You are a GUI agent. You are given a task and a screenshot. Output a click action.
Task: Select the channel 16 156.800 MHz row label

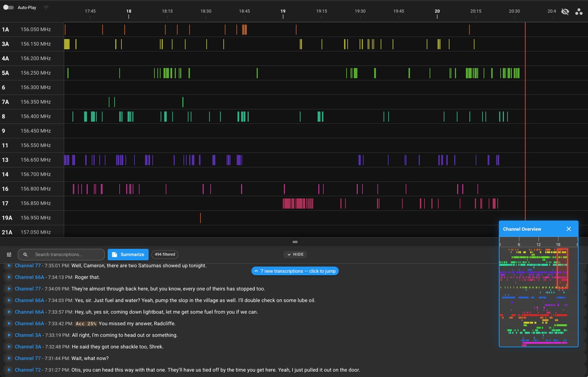[32, 189]
